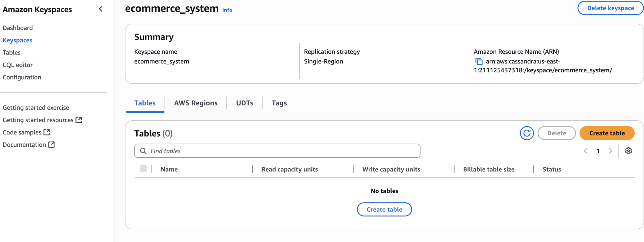
Task: Switch to the AWS Regions tab
Action: 196,103
